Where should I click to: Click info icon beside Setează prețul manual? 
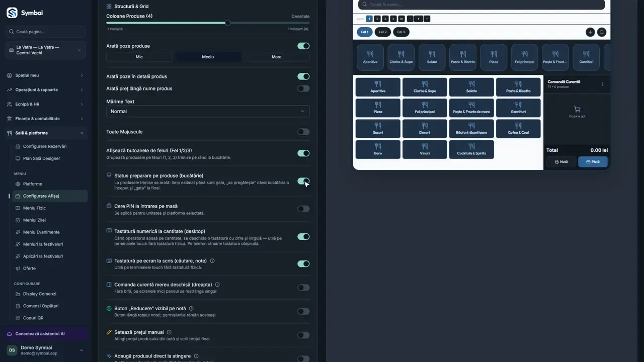tap(169, 332)
